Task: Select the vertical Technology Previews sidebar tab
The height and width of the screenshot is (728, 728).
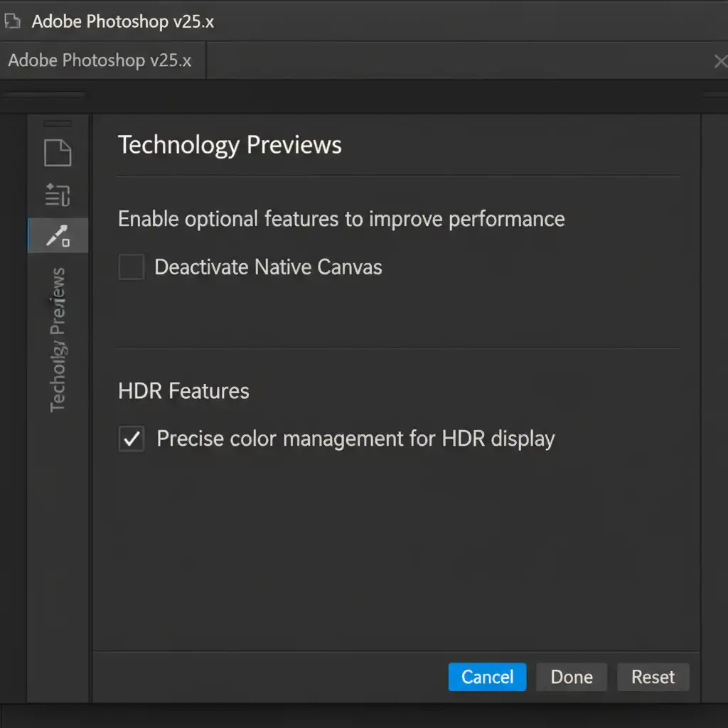Action: [58, 340]
